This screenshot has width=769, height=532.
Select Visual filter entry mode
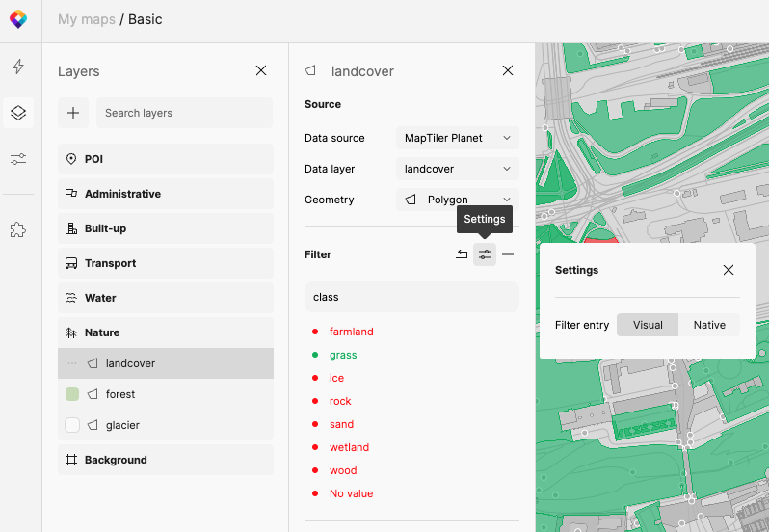pyautogui.click(x=648, y=325)
